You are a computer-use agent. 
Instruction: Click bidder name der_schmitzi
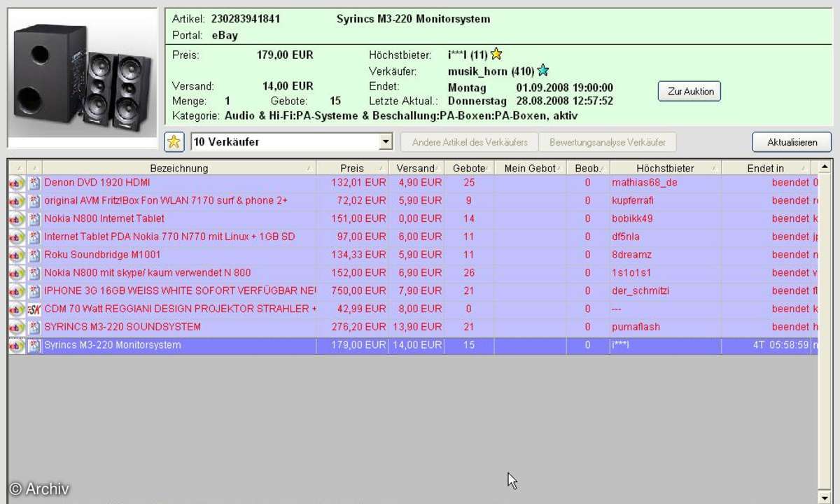640,291
